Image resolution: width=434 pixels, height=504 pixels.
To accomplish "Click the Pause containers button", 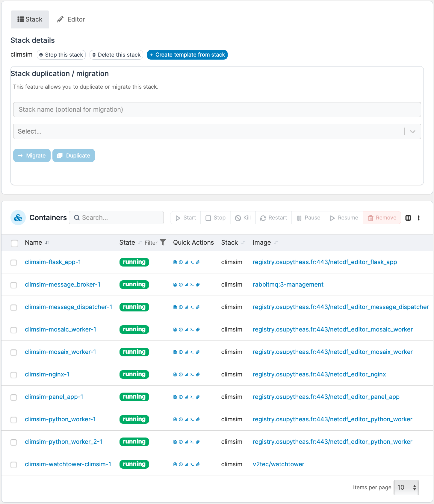I will pyautogui.click(x=309, y=218).
